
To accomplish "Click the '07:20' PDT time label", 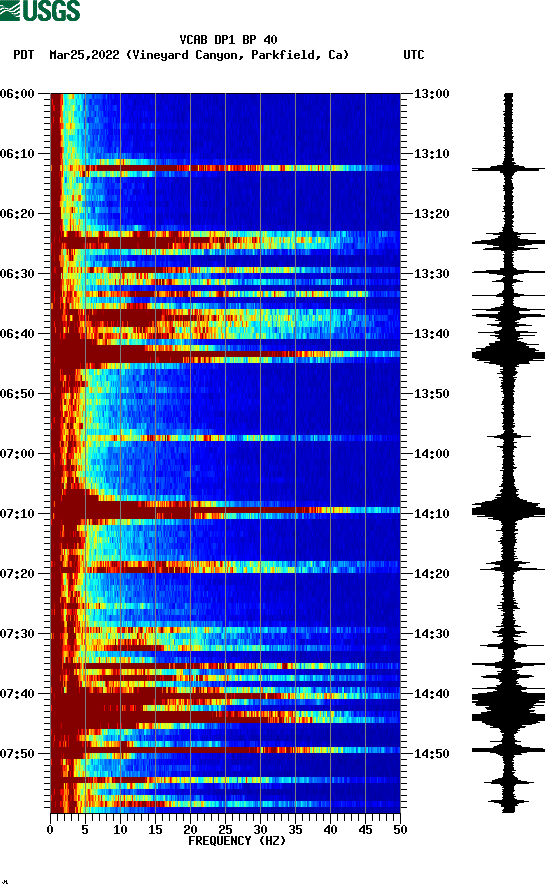I will coord(17,574).
